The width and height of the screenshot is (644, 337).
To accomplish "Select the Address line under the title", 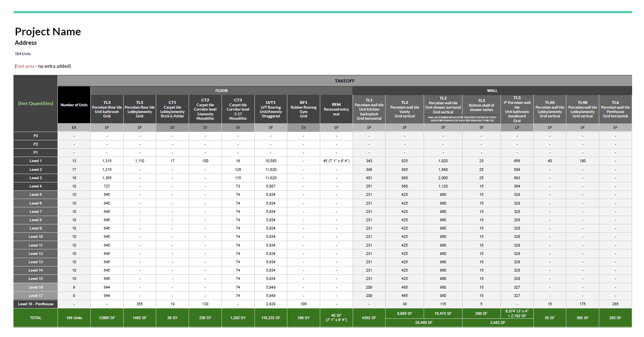I will 26,43.
